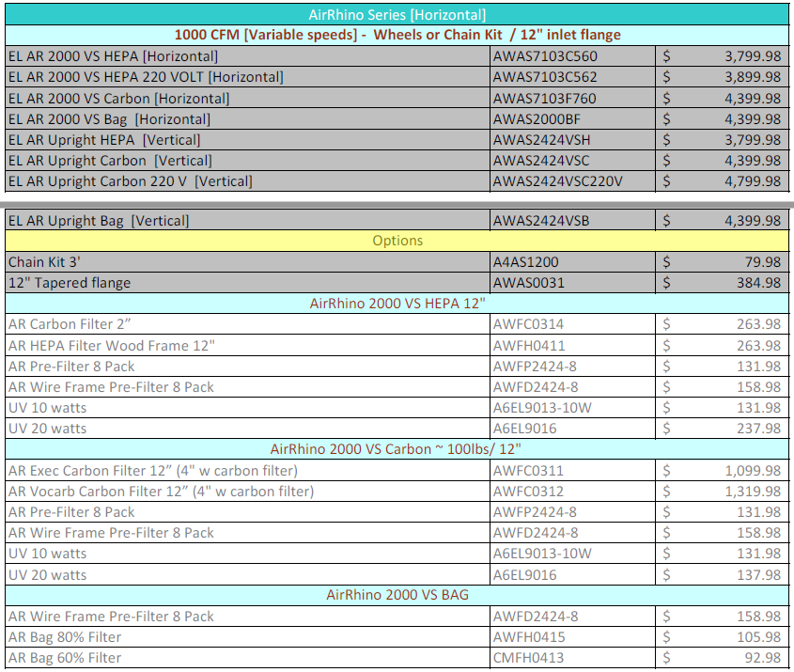Select the '1000 CFM [Variable speeds]' subtitle row
Screen dimensions: 794x672
(x=397, y=35)
